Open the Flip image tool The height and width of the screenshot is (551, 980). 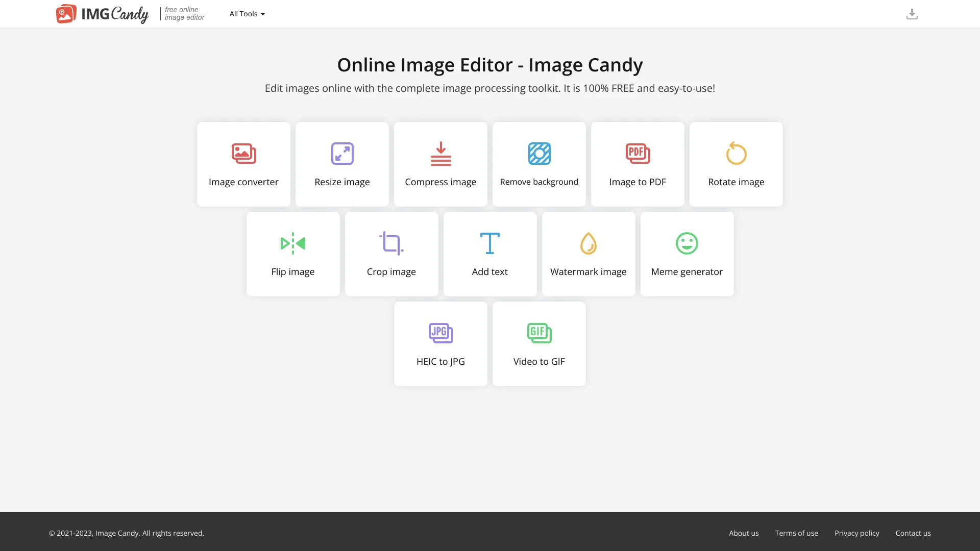point(292,254)
